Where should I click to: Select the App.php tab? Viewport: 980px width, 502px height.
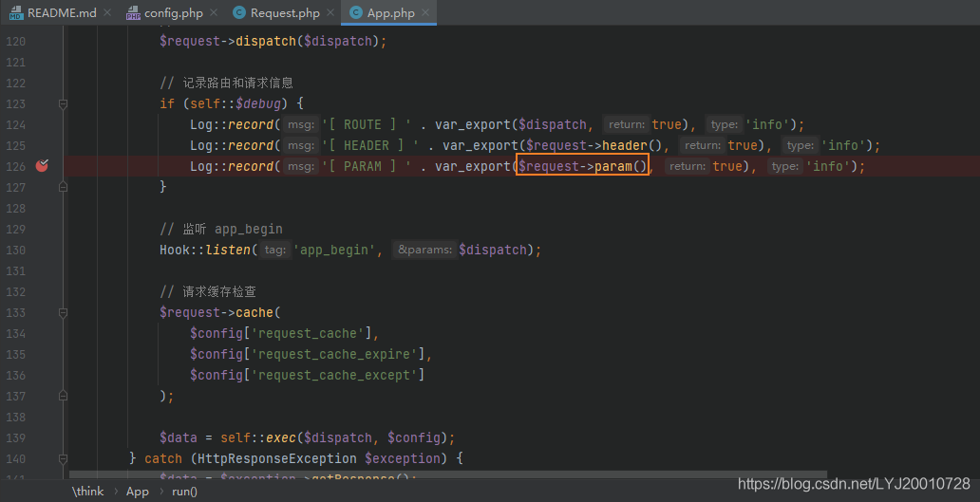[390, 12]
